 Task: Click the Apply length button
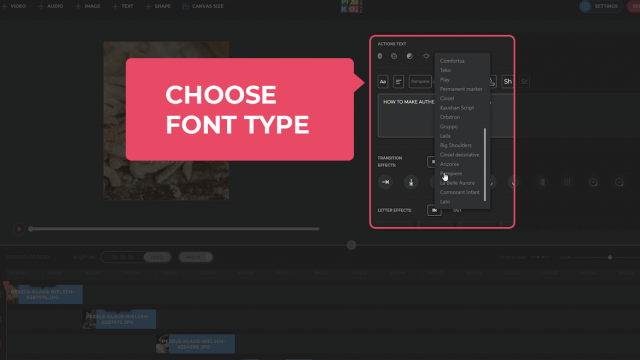157,257
